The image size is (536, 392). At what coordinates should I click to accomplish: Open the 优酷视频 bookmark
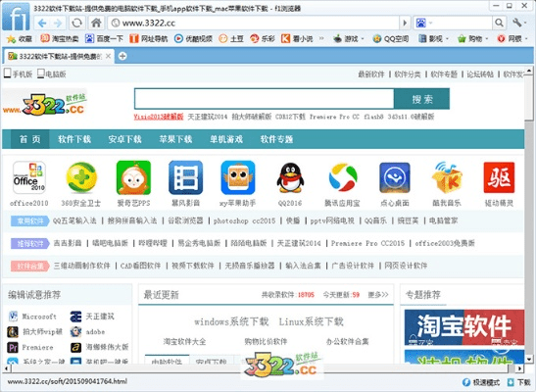click(x=193, y=38)
